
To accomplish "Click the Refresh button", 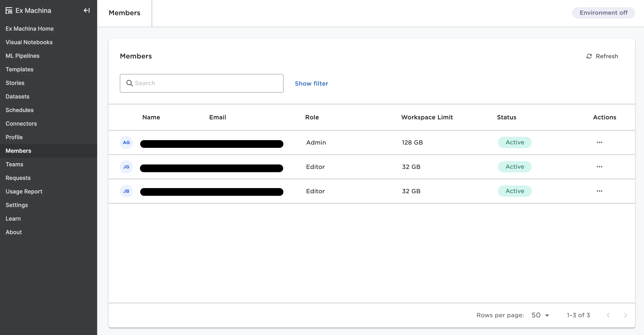I will tap(602, 56).
